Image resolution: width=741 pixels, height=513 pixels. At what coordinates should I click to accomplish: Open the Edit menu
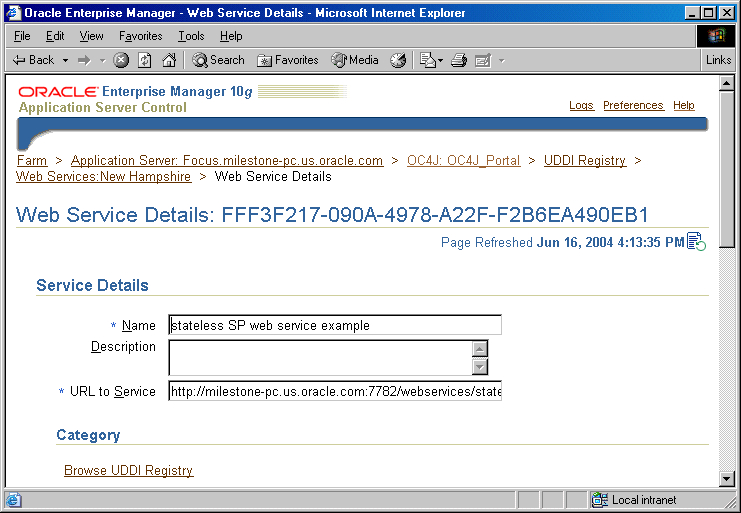[x=55, y=36]
